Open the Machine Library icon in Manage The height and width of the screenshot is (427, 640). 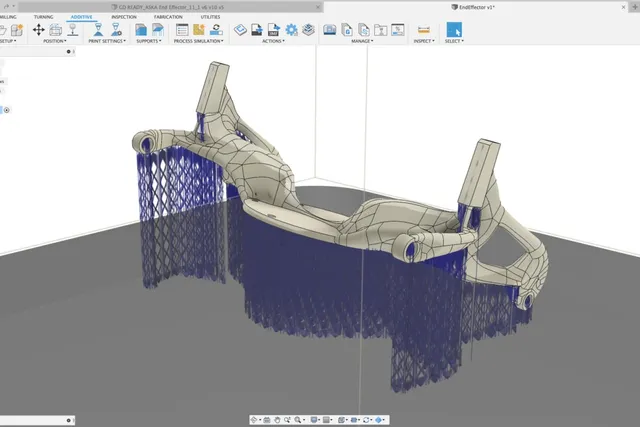330,30
